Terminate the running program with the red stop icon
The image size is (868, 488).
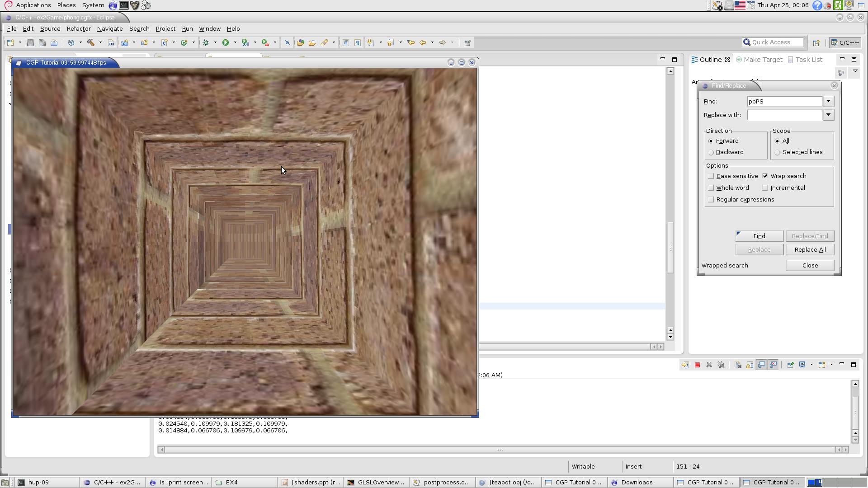click(697, 365)
